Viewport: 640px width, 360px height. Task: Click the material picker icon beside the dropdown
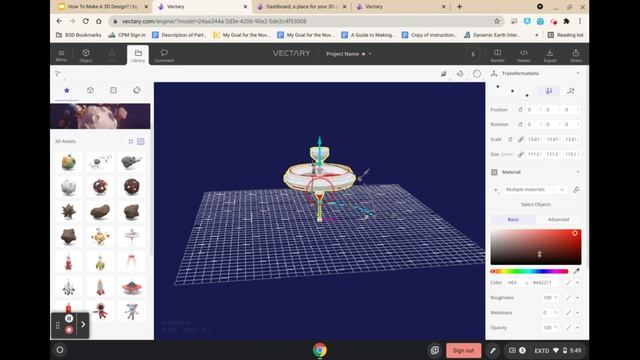tap(576, 190)
